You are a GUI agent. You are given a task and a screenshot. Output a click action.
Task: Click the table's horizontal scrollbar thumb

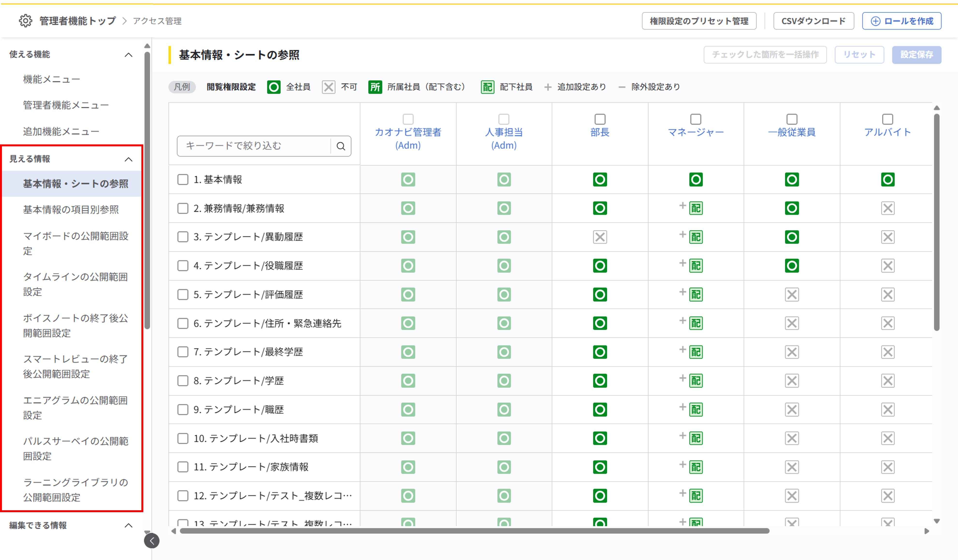[x=474, y=531]
